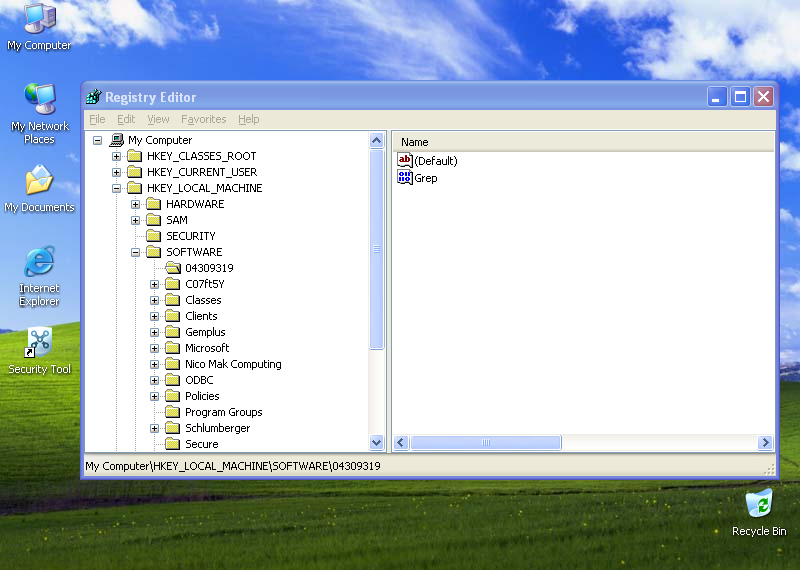This screenshot has height=570, width=800.
Task: Open My Computer desktop icon
Action: click(x=39, y=27)
